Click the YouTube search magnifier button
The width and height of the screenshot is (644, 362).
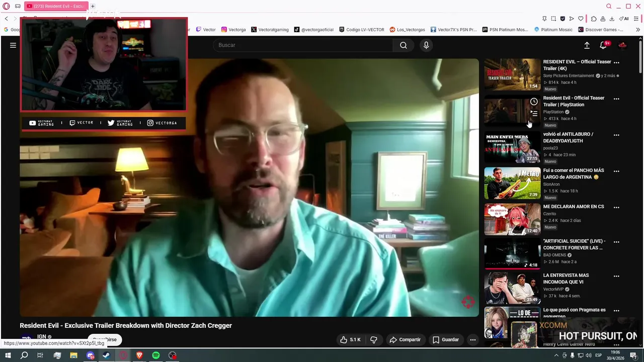tap(404, 45)
